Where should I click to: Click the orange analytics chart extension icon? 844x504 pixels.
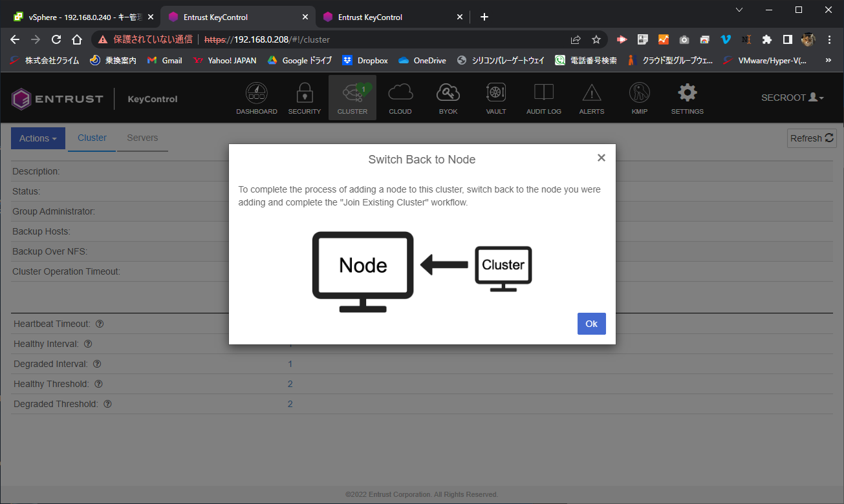664,39
